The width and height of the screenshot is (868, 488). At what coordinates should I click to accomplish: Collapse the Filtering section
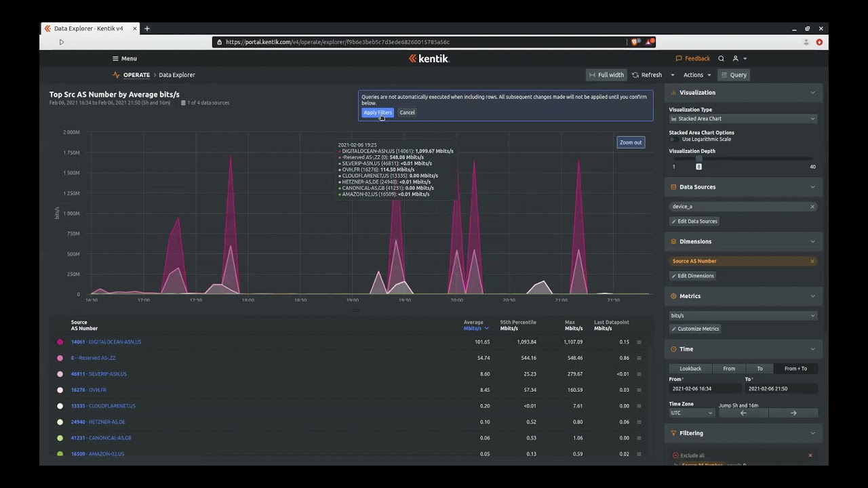pos(812,433)
